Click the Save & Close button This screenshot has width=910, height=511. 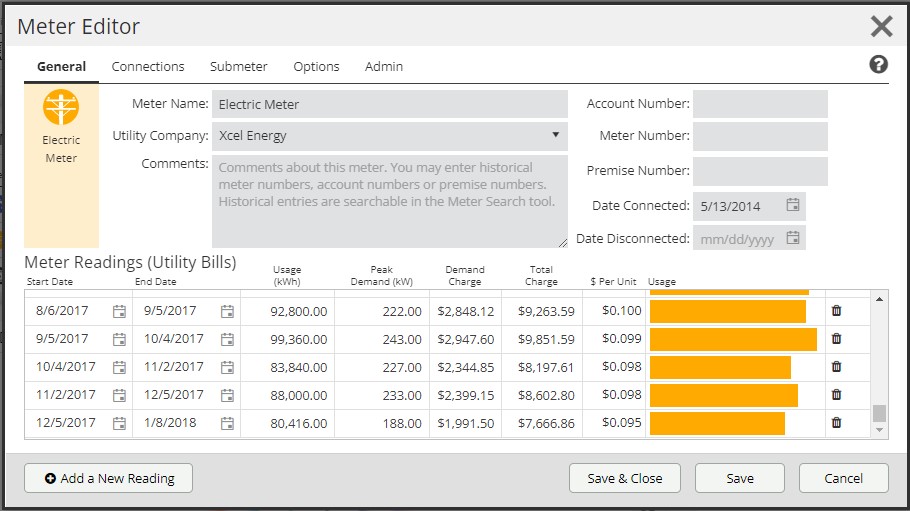[x=624, y=478]
